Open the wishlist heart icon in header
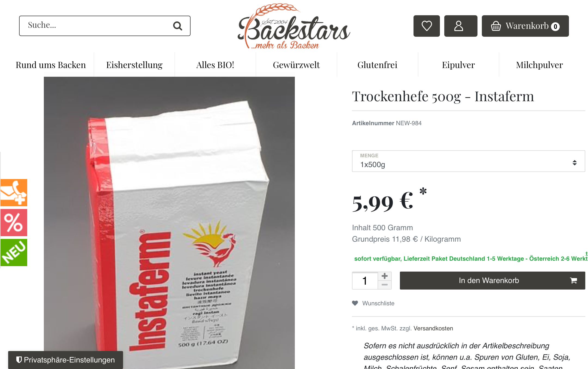The image size is (588, 369). pyautogui.click(x=427, y=26)
